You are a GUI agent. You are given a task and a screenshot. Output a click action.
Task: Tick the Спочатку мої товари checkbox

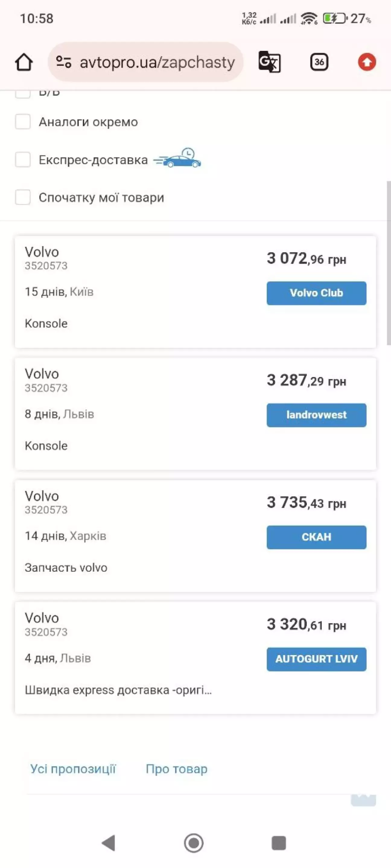coord(23,197)
